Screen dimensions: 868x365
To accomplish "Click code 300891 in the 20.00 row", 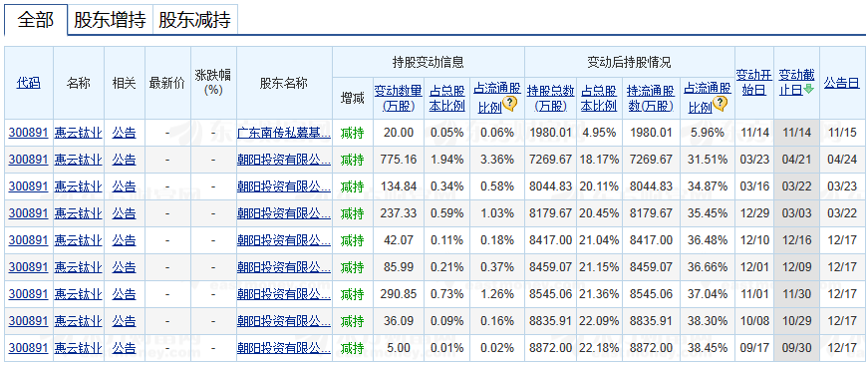I will 29,133.
